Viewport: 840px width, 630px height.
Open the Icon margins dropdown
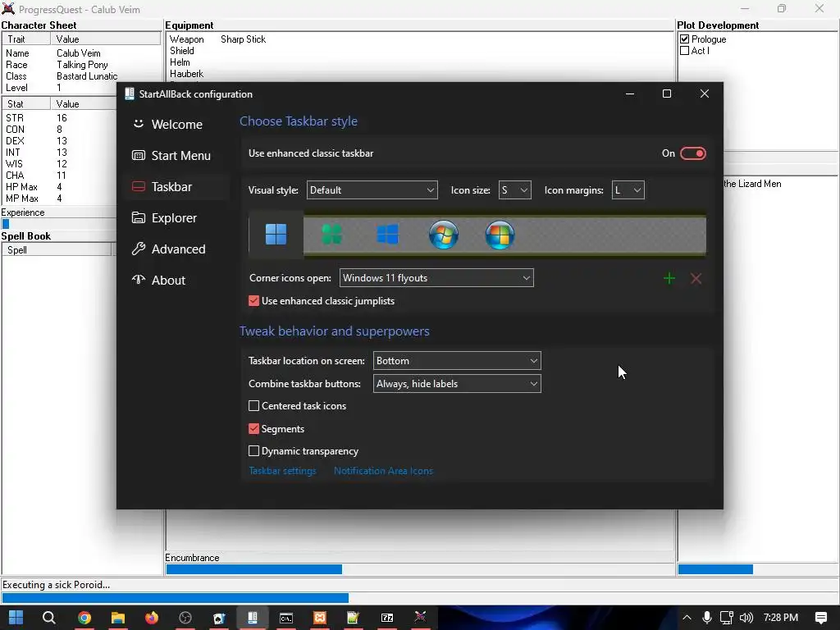coord(628,190)
